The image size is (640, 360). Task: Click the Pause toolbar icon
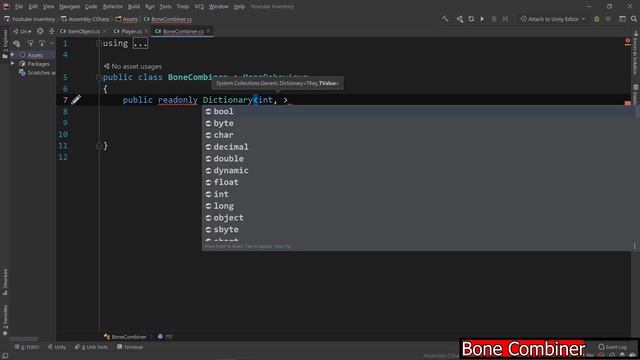point(494,19)
